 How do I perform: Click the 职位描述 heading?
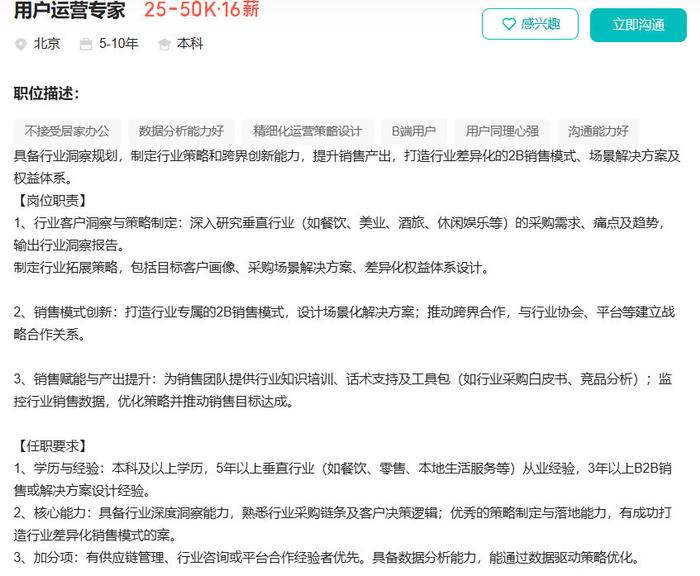(x=46, y=94)
